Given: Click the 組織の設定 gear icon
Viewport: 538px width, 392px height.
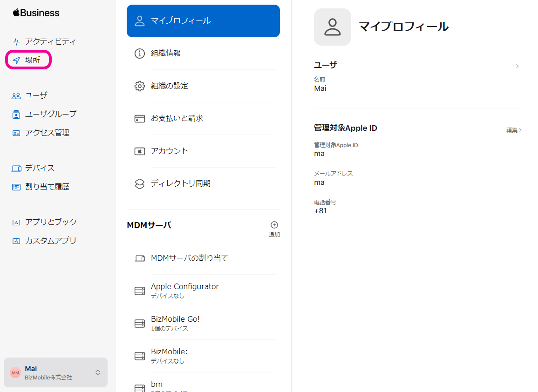Looking at the screenshot, I should click(140, 86).
